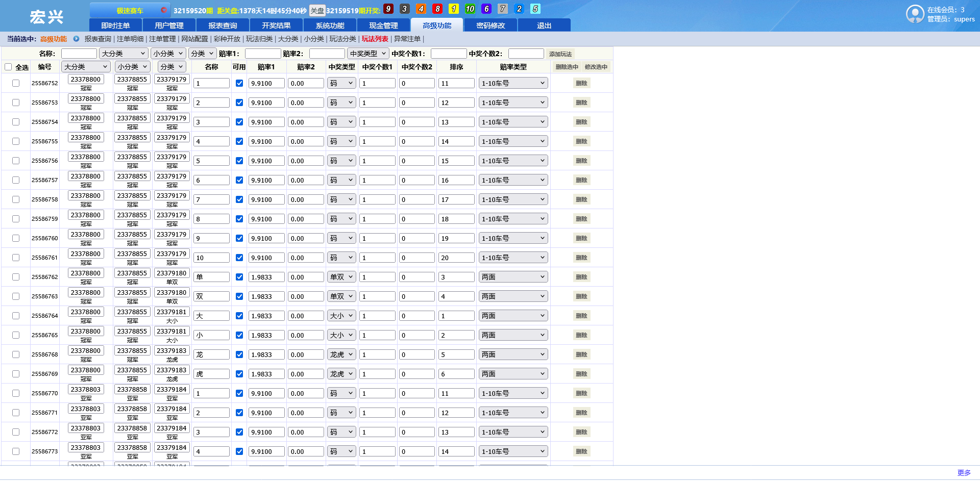
Task: Click the 关盘 button
Action: pos(317,11)
